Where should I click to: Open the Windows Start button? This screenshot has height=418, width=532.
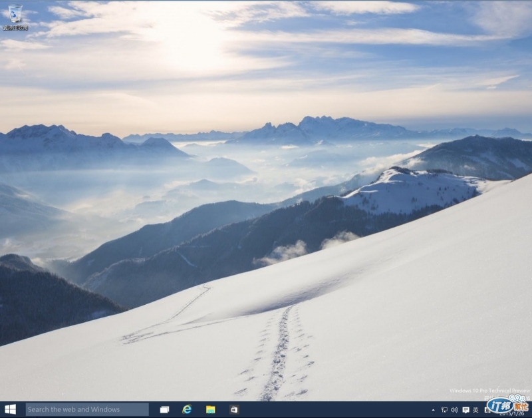point(10,409)
